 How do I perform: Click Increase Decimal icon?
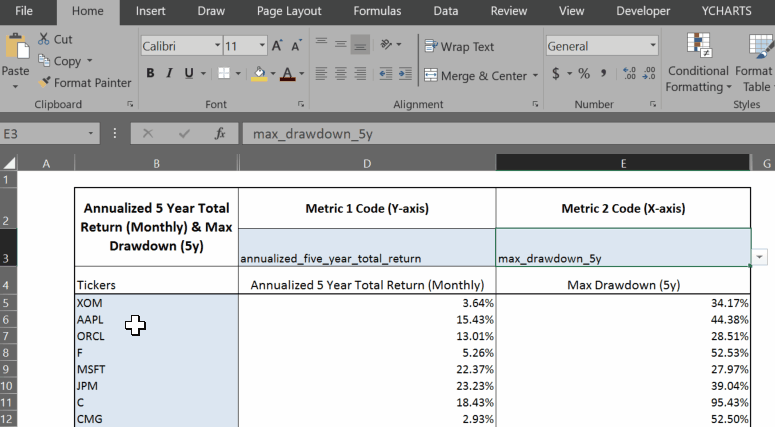629,74
